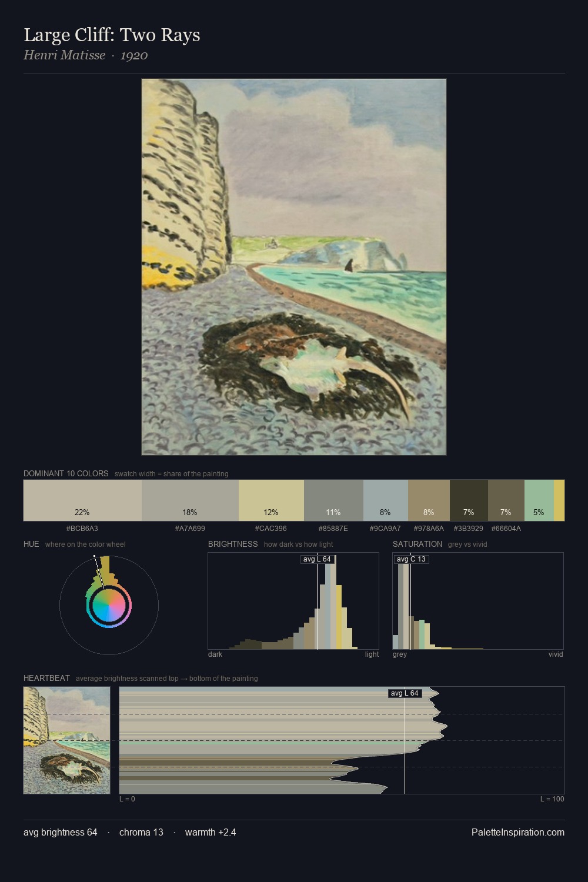Click the #BCB6A3 swatch labeled 22%

(82, 500)
